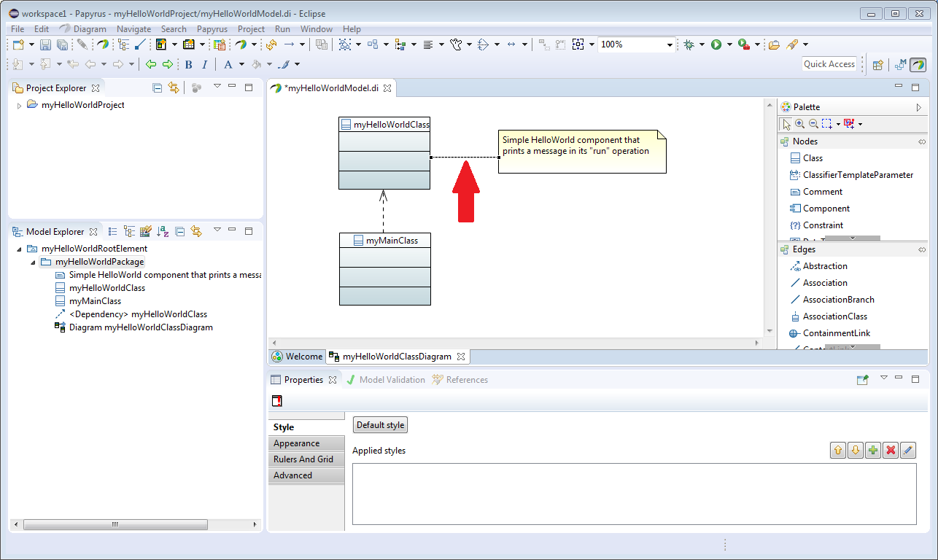The image size is (938, 560).
Task: Switch to the References tab
Action: pos(460,380)
